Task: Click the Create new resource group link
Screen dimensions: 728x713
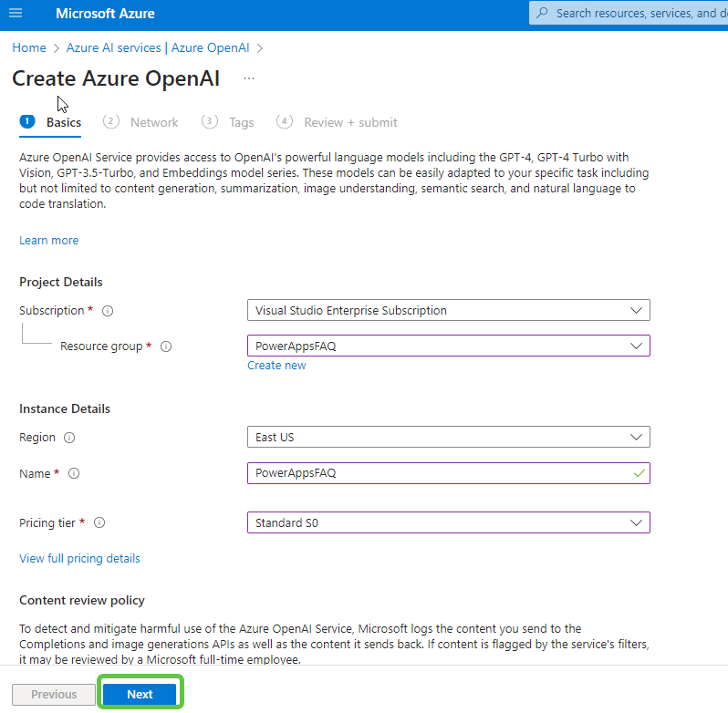Action: (276, 366)
